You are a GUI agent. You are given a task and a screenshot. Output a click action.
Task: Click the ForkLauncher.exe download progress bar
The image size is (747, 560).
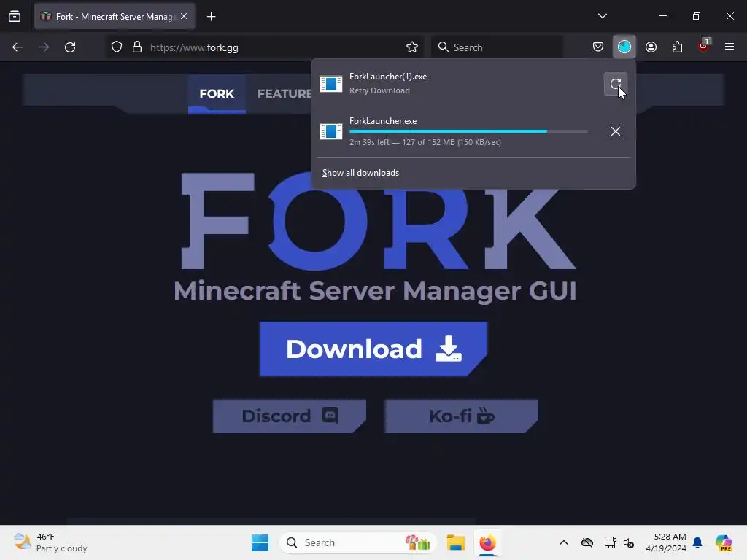click(x=468, y=131)
